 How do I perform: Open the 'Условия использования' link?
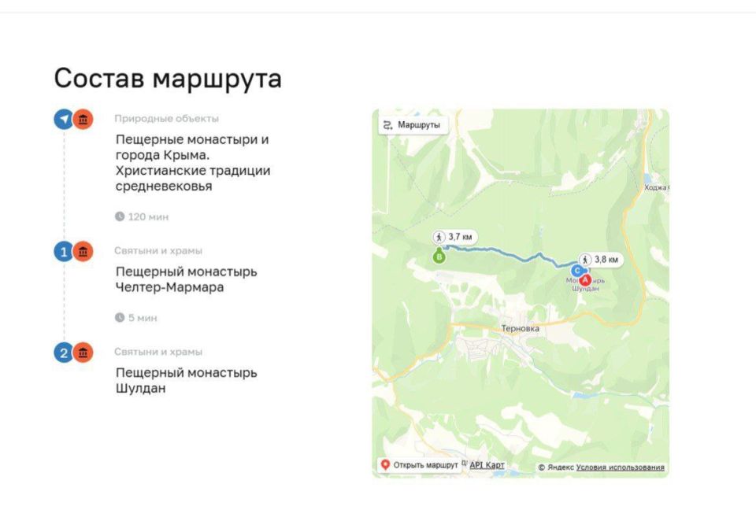pyautogui.click(x=620, y=465)
